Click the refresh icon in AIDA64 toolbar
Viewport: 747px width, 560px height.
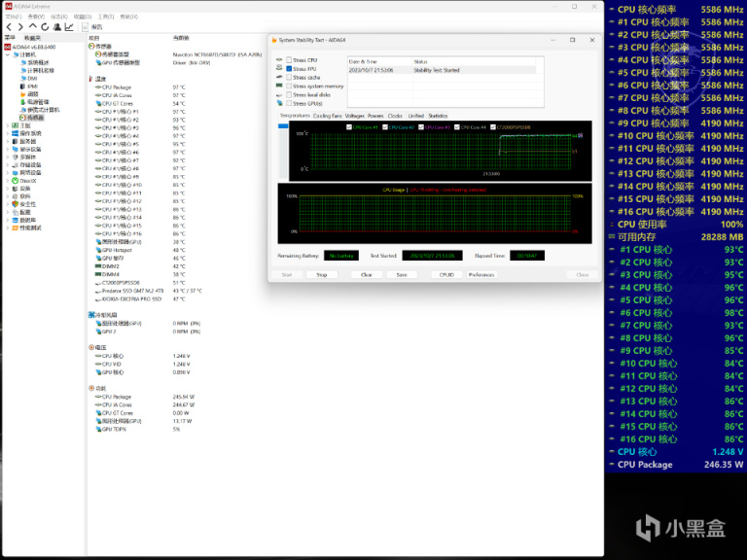click(x=45, y=27)
